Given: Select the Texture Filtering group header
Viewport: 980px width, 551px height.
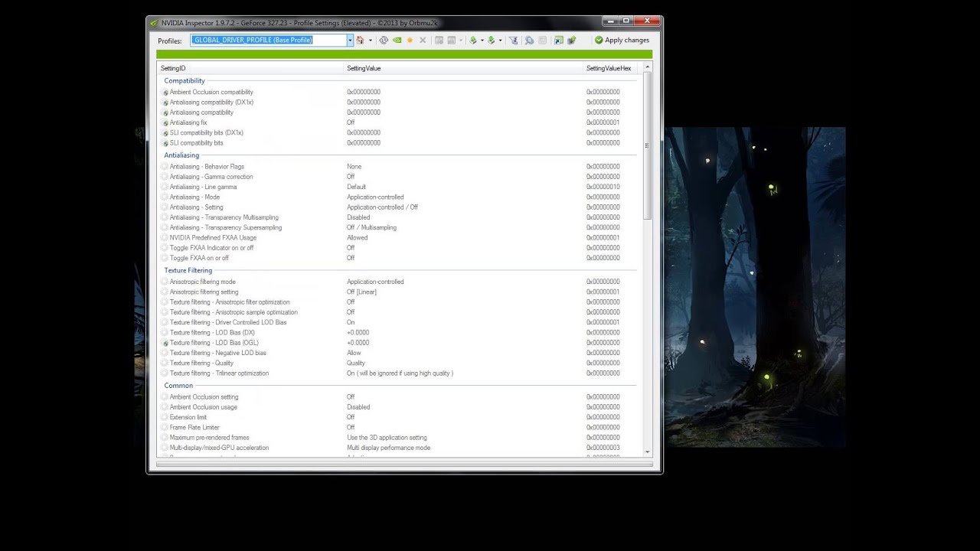Looking at the screenshot, I should click(188, 270).
